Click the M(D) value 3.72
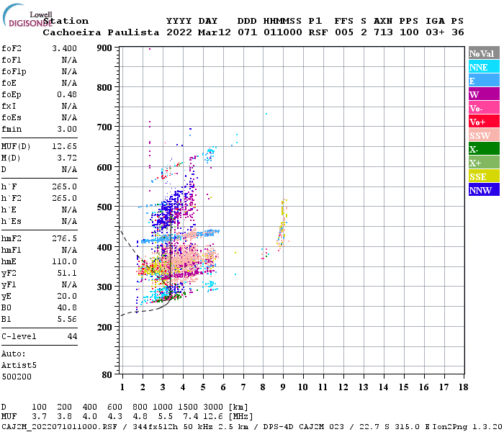This screenshot has height=432, width=504. pos(67,158)
